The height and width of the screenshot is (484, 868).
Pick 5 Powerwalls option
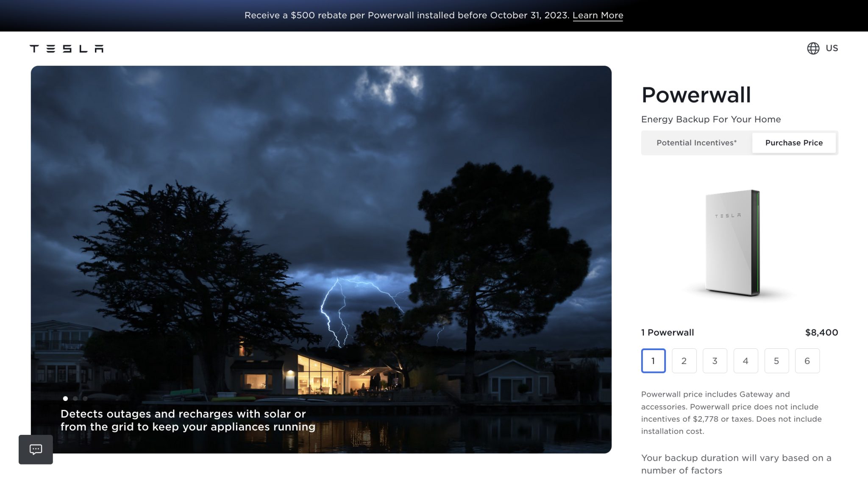pos(776,361)
